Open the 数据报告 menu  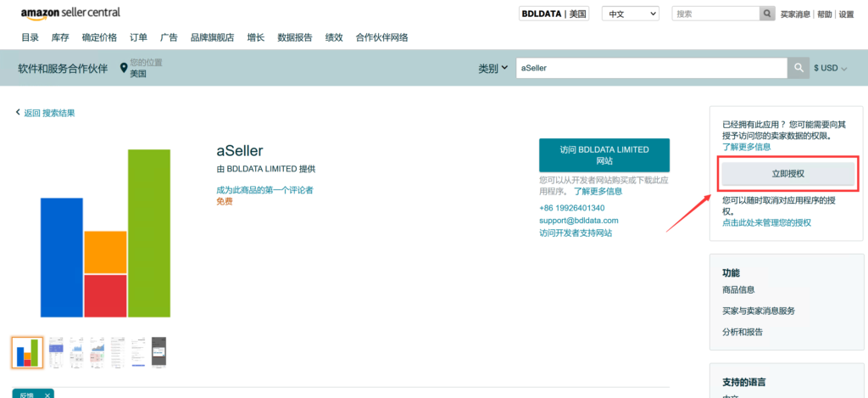(x=295, y=37)
